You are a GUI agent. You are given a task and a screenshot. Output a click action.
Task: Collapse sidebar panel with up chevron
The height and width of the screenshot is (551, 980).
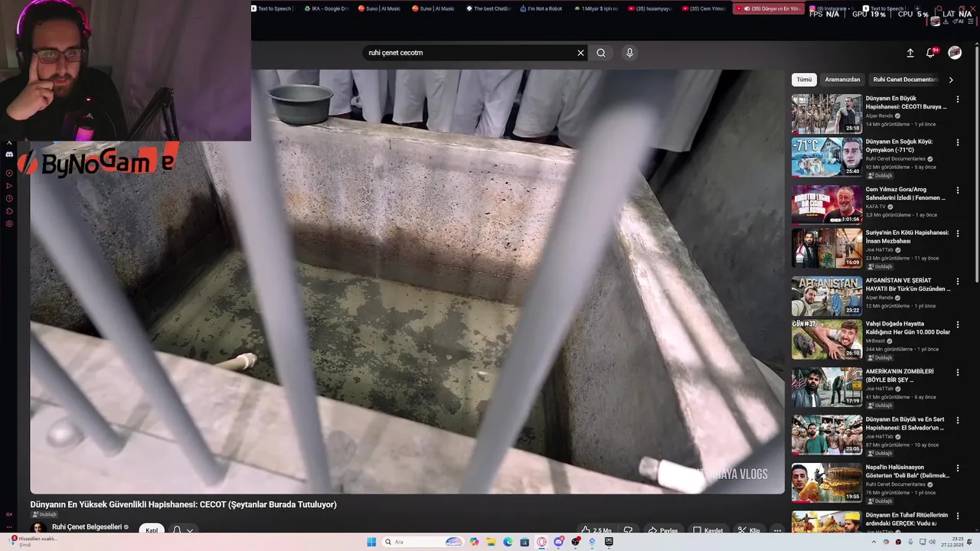click(x=9, y=142)
